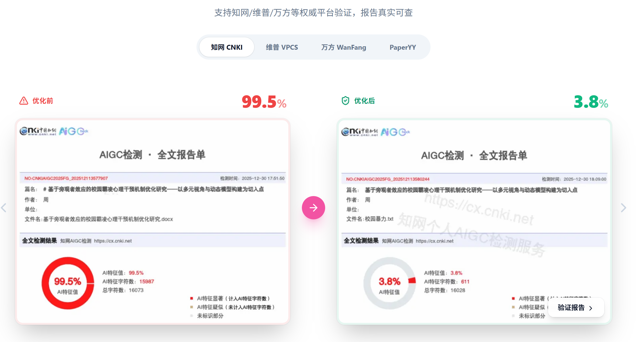Select the 知网 CNKI tab

227,47
